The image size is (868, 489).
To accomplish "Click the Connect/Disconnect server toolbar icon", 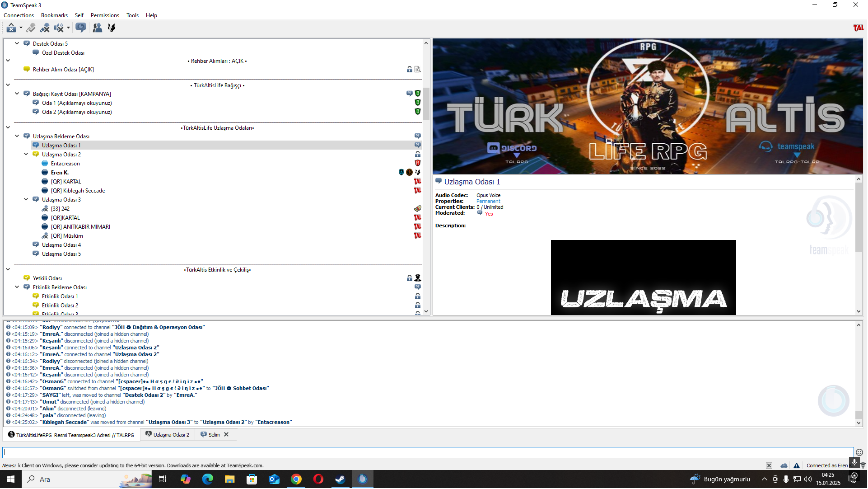I will click(11, 28).
